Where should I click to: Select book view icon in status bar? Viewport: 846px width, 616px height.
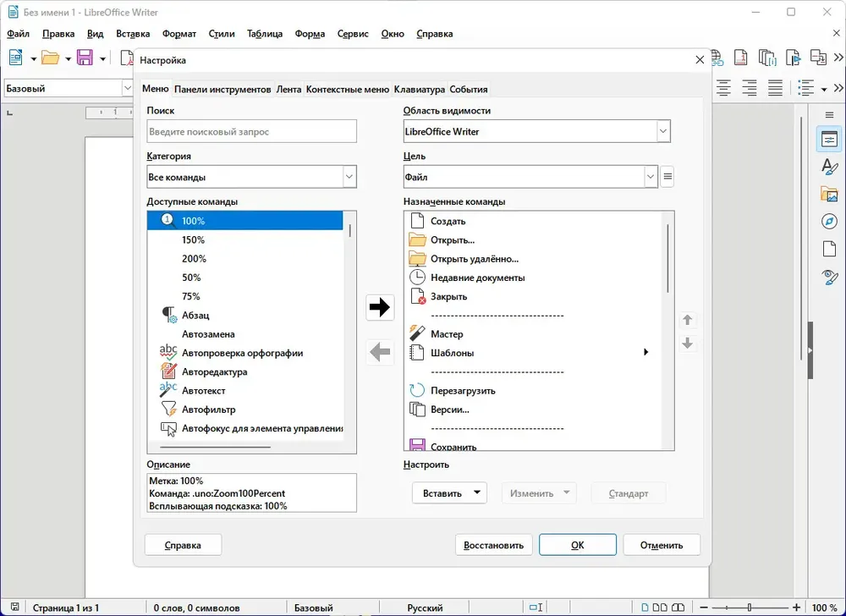[x=678, y=608]
